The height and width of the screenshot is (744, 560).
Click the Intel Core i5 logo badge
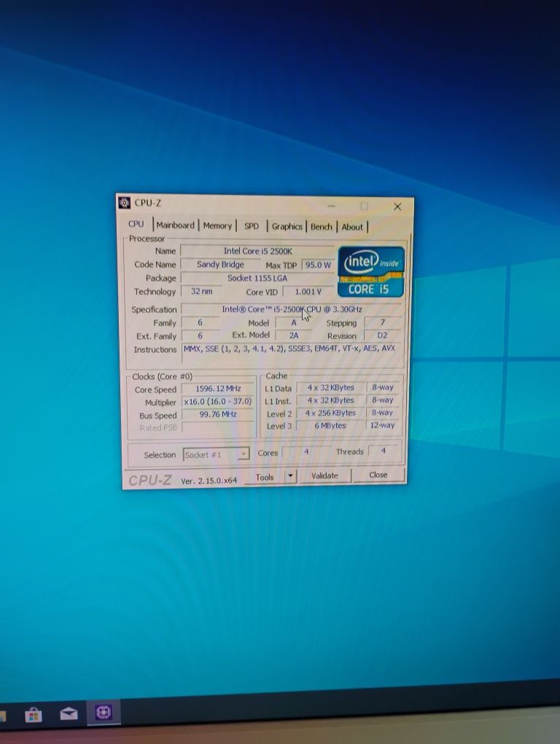tap(371, 271)
